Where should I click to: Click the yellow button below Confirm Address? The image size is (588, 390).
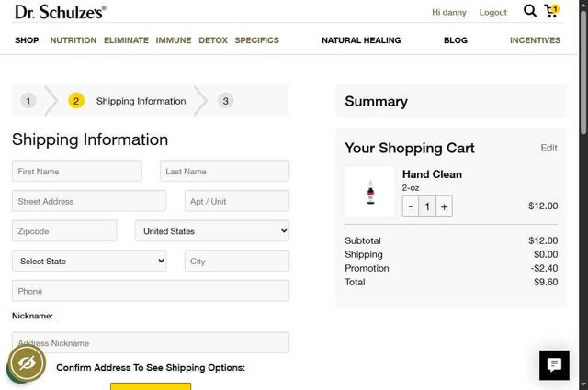coord(151,386)
